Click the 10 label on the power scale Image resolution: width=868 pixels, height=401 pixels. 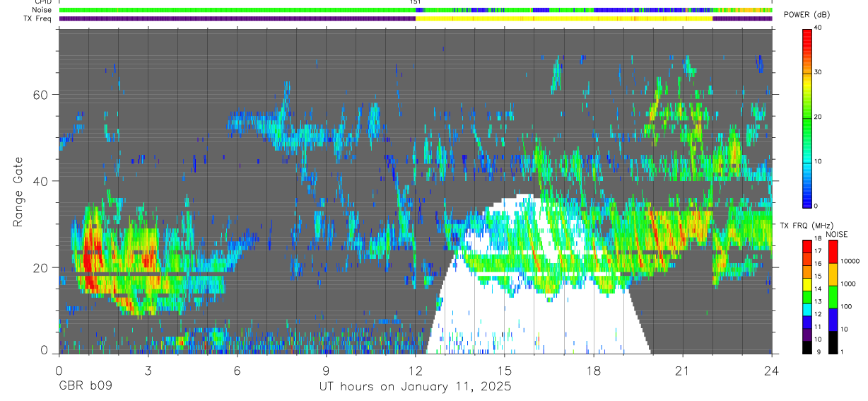[818, 161]
